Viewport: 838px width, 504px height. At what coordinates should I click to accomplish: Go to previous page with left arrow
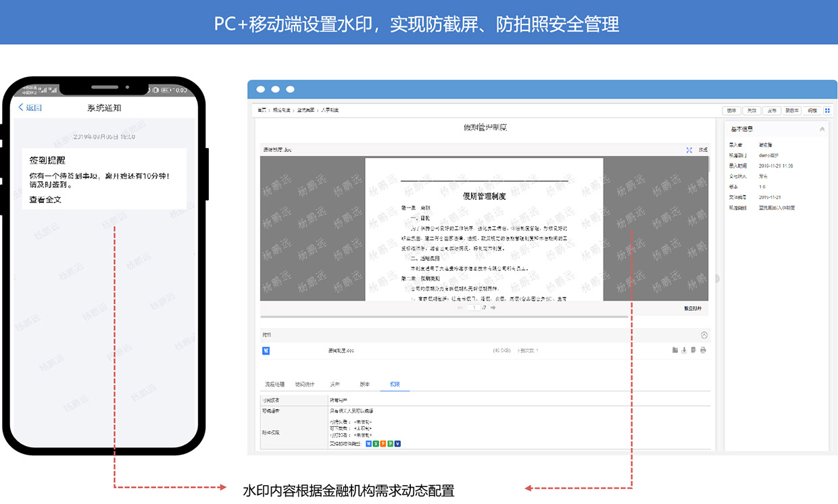pyautogui.click(x=460, y=307)
